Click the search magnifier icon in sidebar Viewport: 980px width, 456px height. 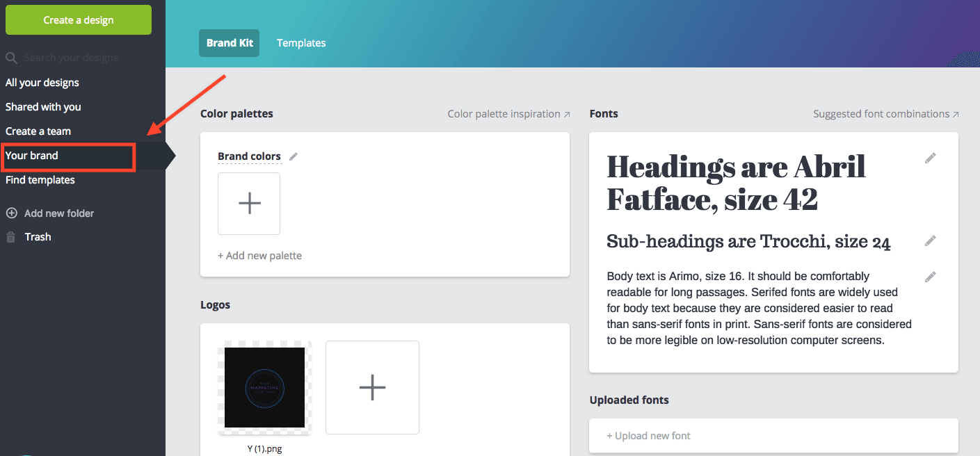11,58
